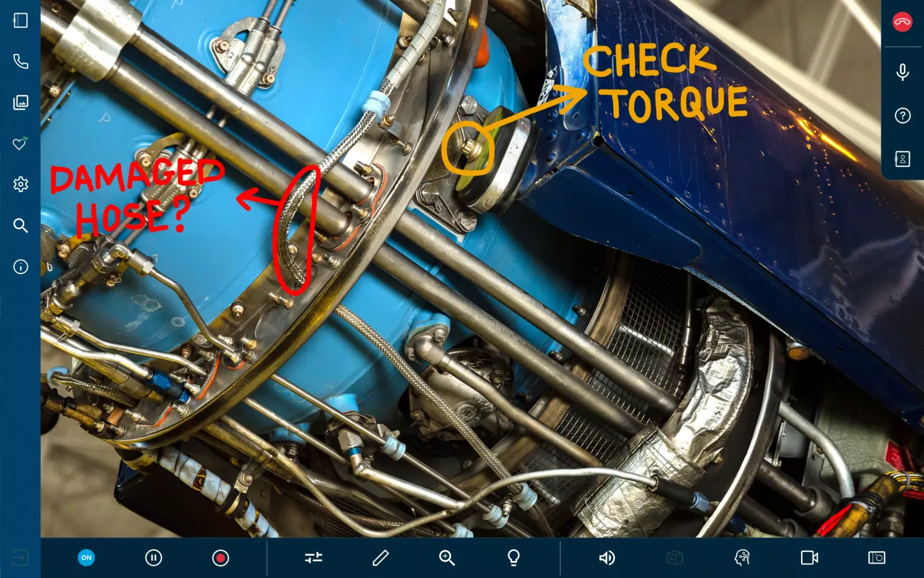Mute the microphone
Screen dimensions: 924x578
[x=902, y=72]
